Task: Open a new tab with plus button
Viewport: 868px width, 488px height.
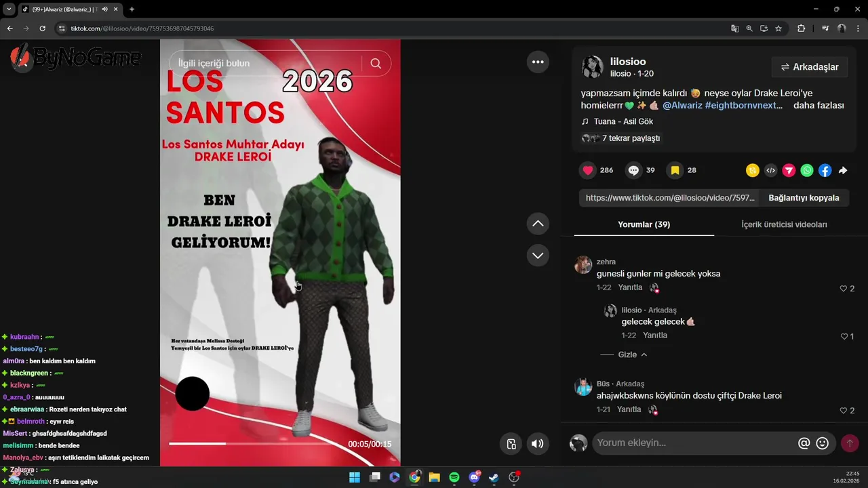Action: [x=132, y=9]
